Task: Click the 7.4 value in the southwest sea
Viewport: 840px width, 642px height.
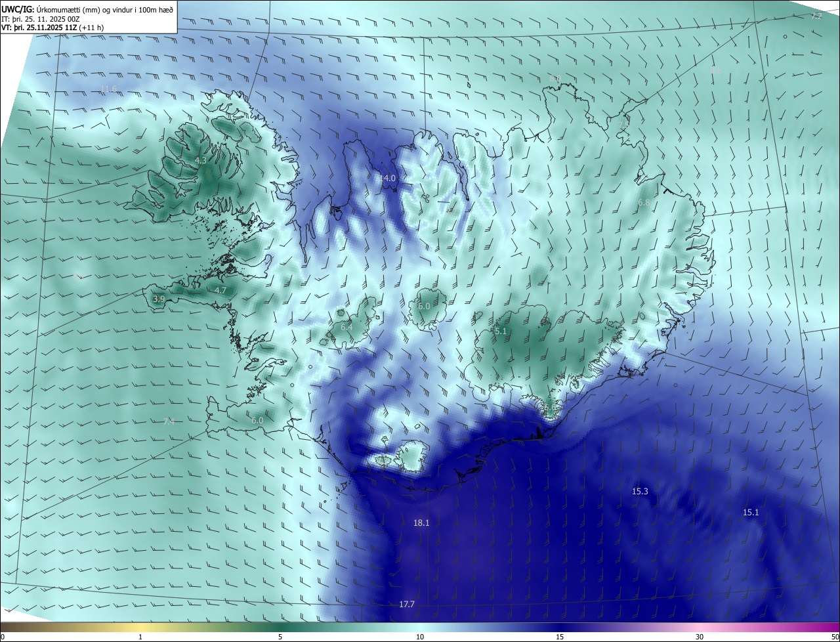Action: [169, 421]
